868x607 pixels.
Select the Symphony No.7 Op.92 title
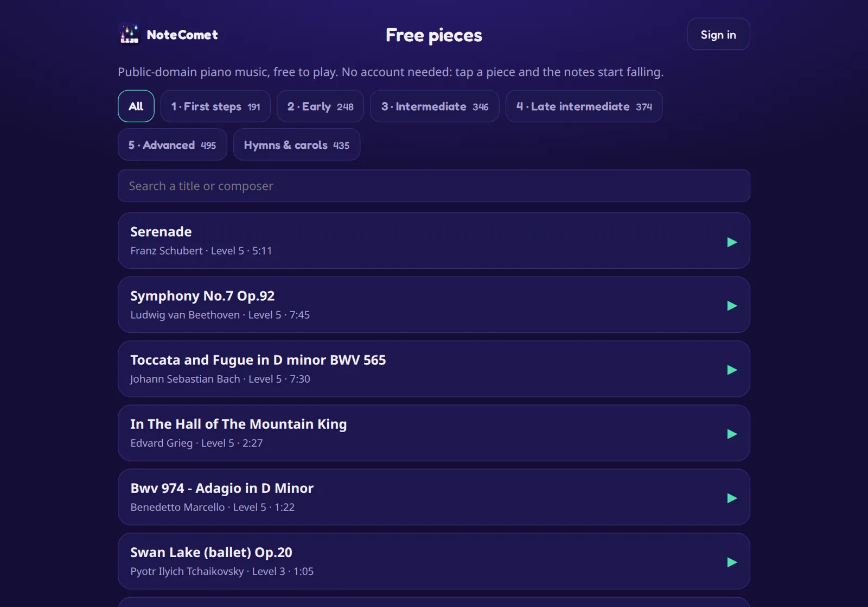point(202,296)
